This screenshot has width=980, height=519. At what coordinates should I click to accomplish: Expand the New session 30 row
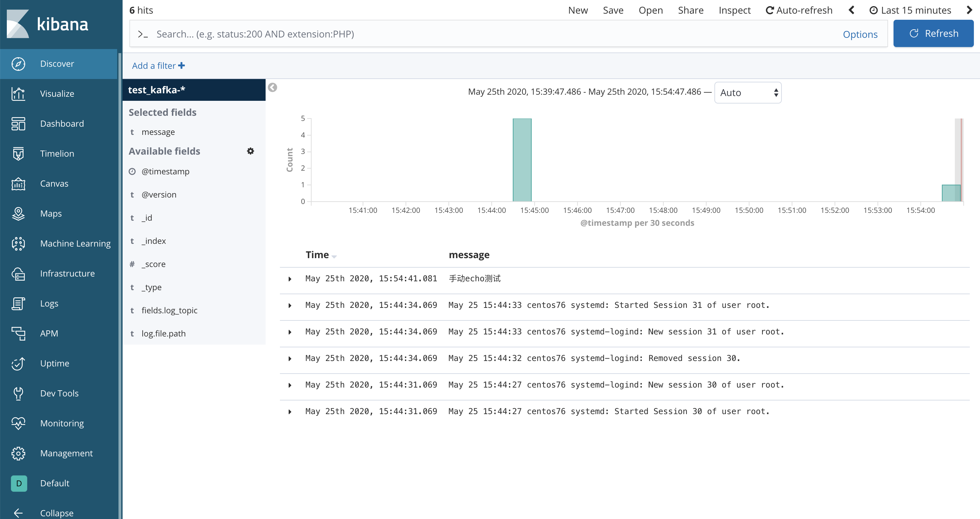tap(290, 385)
